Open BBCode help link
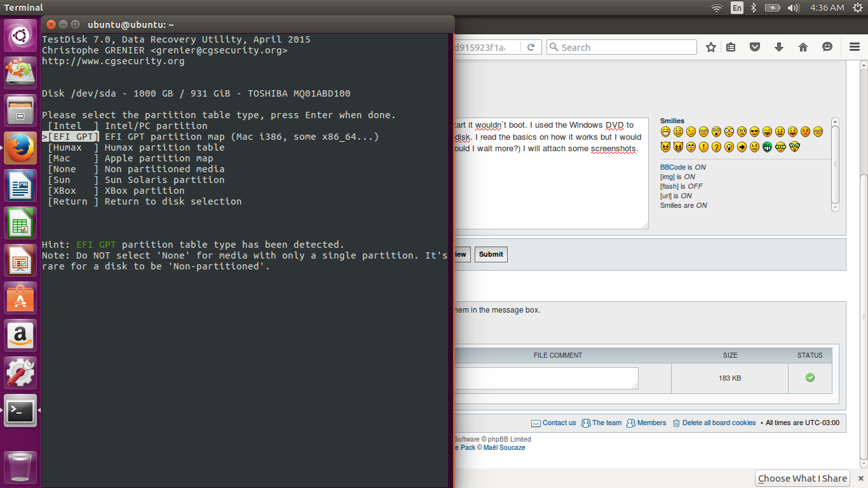868x488 pixels. pyautogui.click(x=673, y=167)
